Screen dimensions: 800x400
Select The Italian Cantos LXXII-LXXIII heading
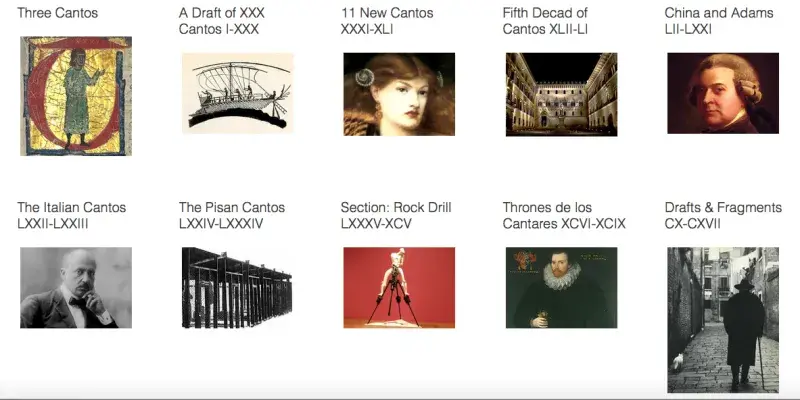(x=71, y=215)
